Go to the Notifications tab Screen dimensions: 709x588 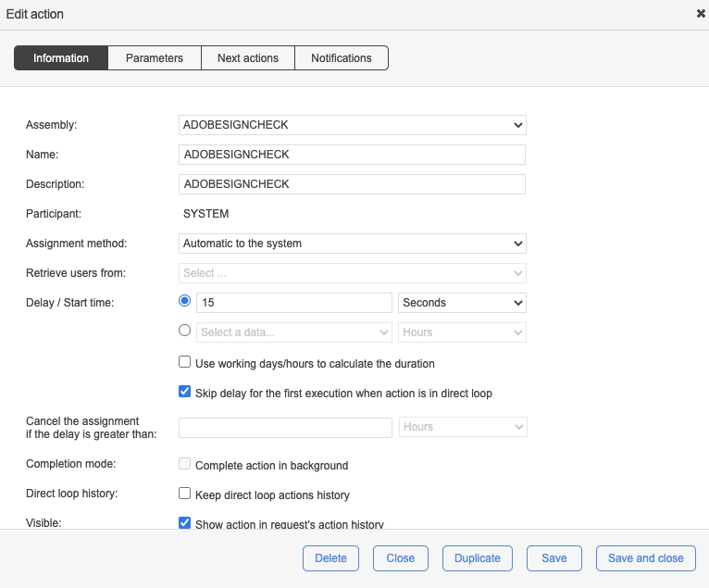(342, 58)
